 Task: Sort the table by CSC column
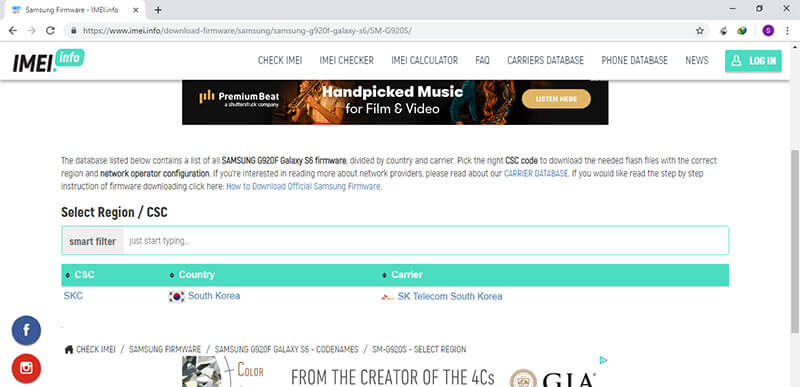click(80, 275)
